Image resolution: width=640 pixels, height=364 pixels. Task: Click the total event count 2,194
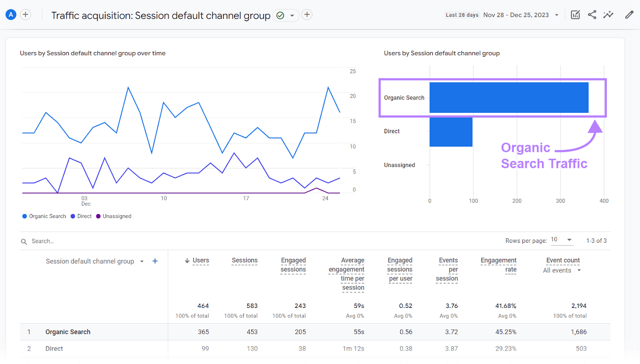579,306
